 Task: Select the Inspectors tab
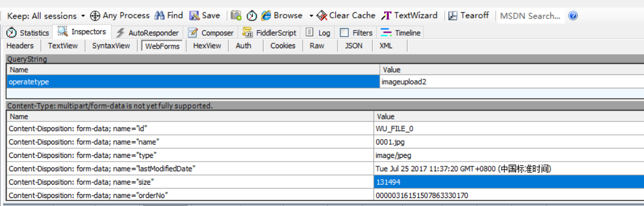(82, 32)
